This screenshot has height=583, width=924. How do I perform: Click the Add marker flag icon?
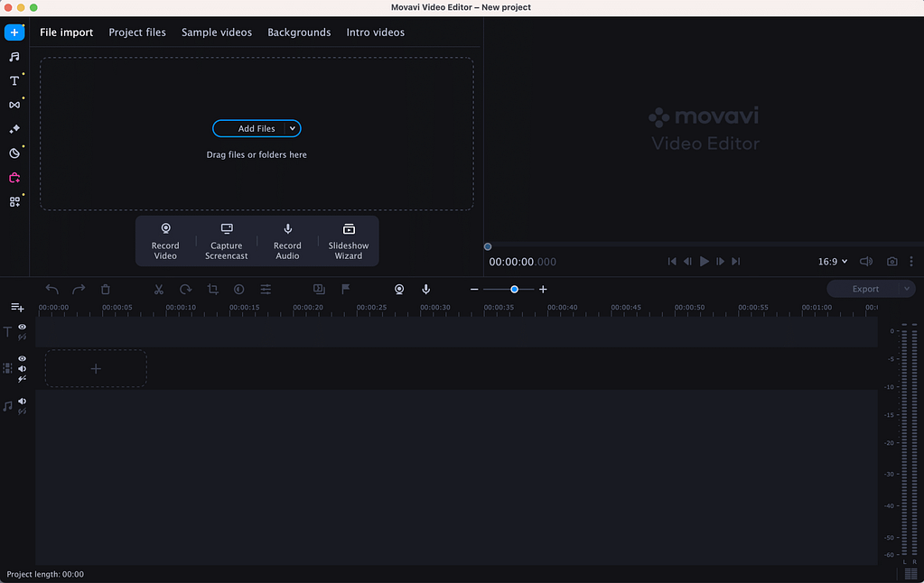coord(345,289)
